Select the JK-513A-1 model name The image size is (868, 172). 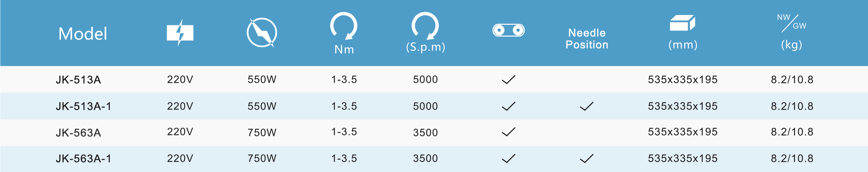tap(83, 106)
